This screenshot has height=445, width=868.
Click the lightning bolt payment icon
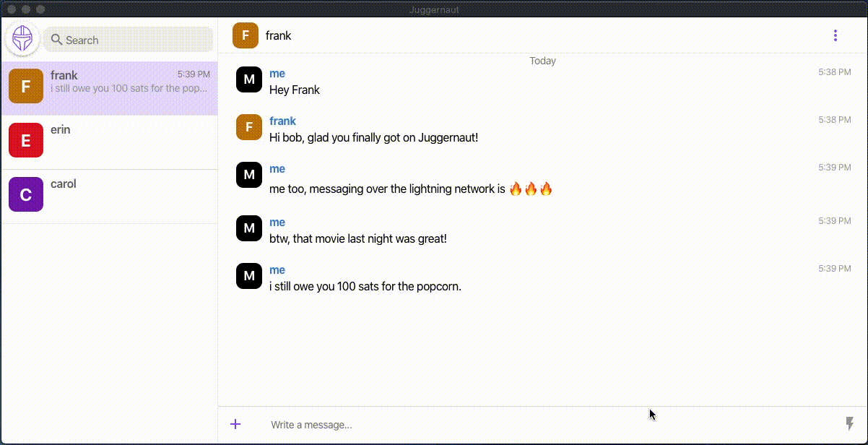pos(850,424)
